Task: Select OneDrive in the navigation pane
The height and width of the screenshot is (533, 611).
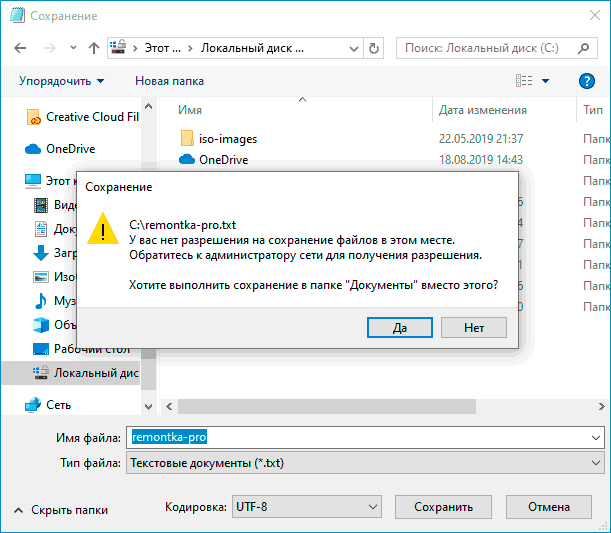Action: pos(71,149)
